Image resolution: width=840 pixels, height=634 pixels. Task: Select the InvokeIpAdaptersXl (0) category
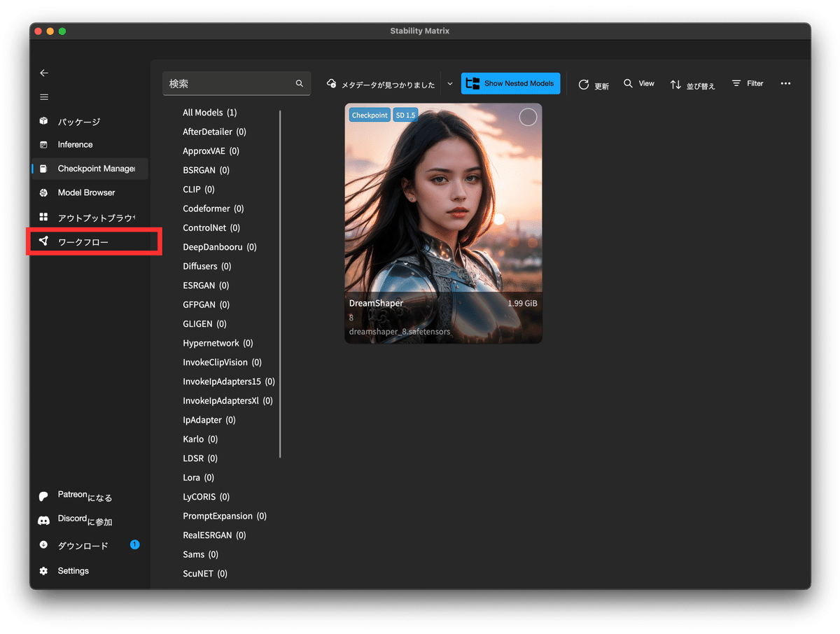(227, 401)
